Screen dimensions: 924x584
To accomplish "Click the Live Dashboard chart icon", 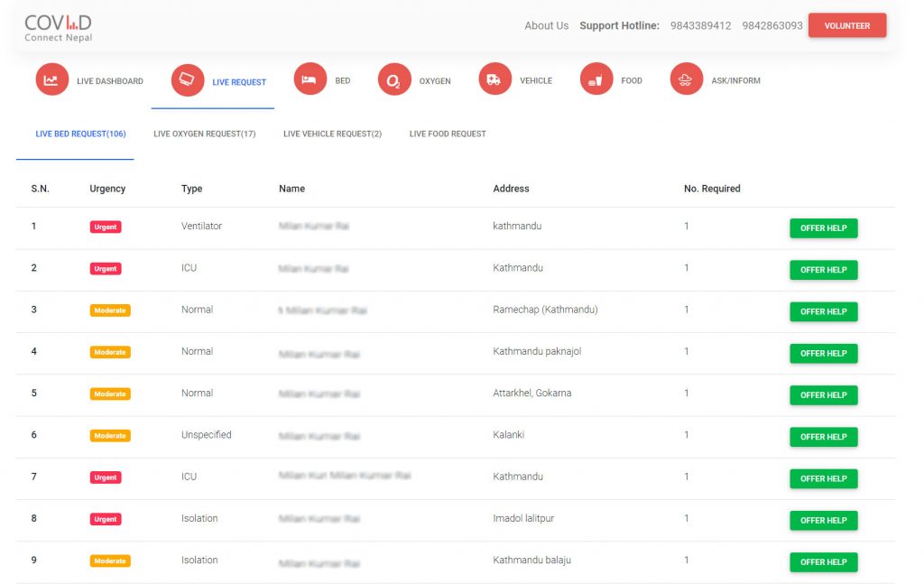I will click(52, 80).
